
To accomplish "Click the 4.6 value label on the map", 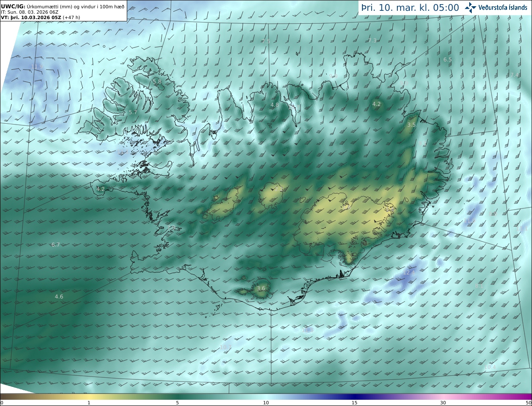I will [x=59, y=297].
